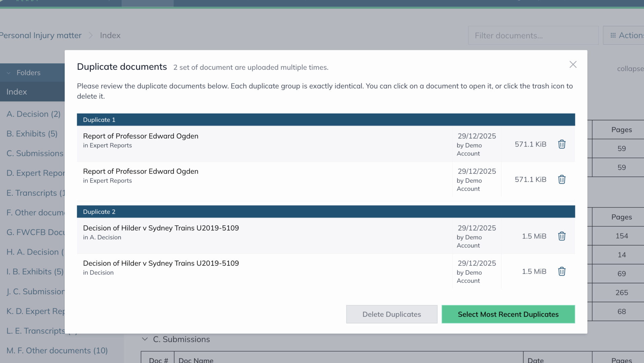644x363 pixels.
Task: Click Select Most Recent Duplicates
Action: (x=508, y=314)
